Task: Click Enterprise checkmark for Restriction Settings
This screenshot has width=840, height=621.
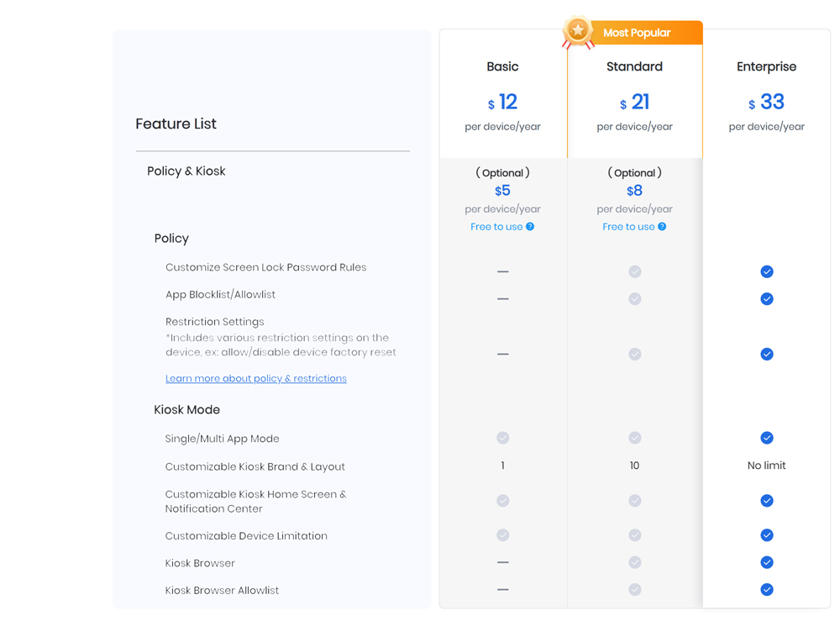Action: point(766,354)
